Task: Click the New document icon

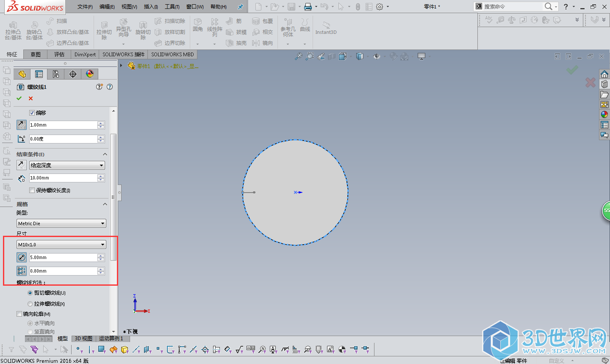Action: 258,7
